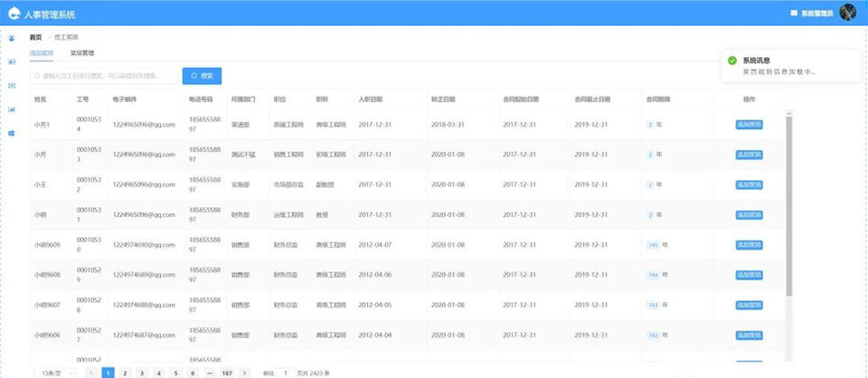Click the 系统讯息 notification title
This screenshot has height=378, width=868.
tap(756, 61)
